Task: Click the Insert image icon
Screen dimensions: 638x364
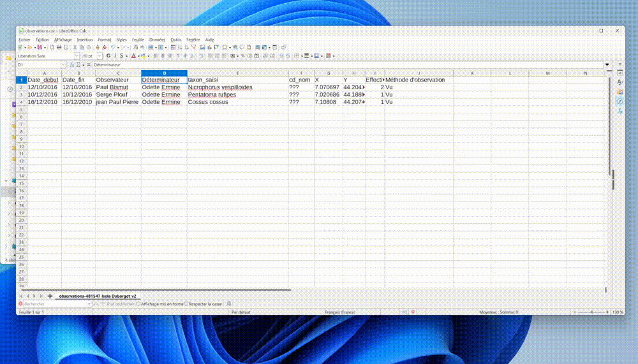Action: [203, 47]
